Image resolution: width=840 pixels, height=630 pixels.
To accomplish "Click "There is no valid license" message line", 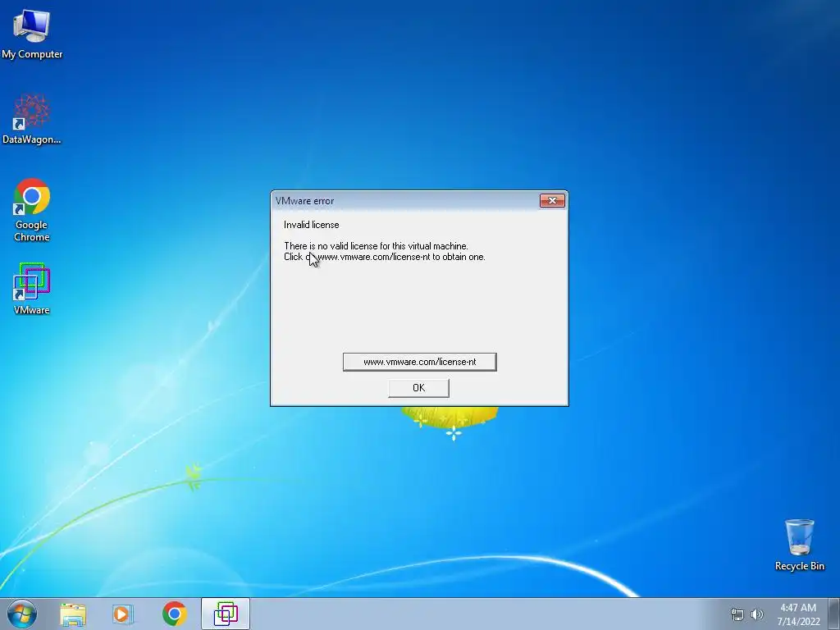I will coord(376,246).
